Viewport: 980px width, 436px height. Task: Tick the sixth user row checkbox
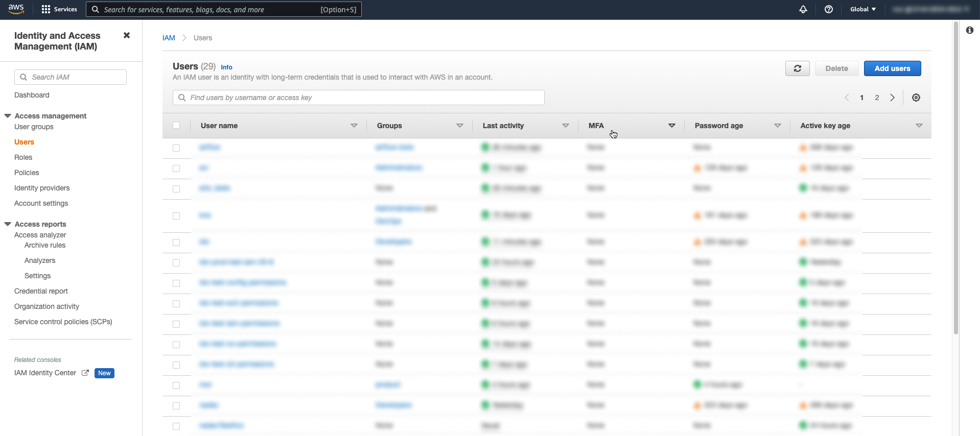[176, 263]
